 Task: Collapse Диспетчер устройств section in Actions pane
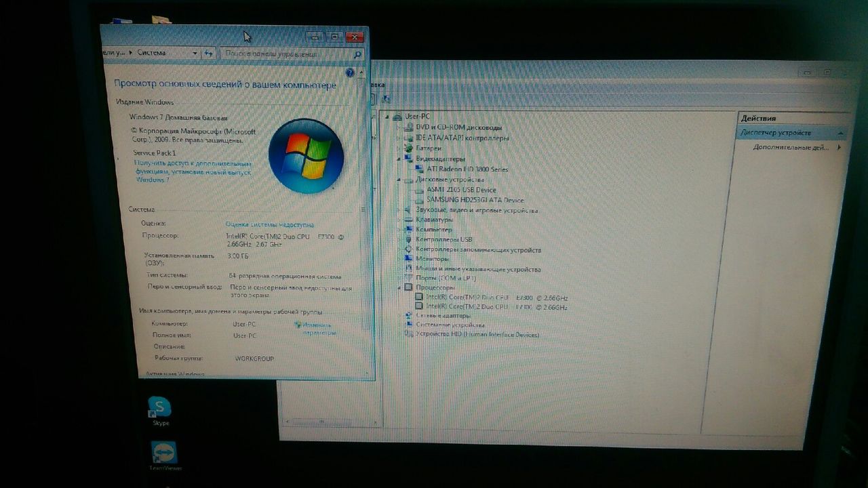(x=841, y=133)
